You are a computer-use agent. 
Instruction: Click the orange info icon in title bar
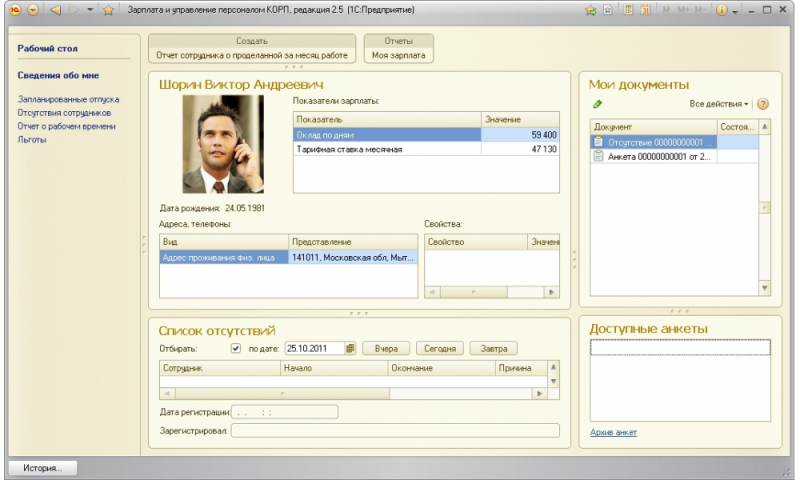(721, 10)
